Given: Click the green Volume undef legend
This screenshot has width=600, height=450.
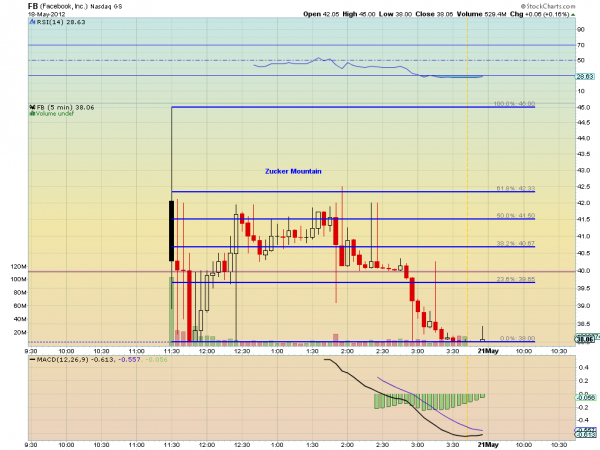Looking at the screenshot, I should [x=55, y=114].
